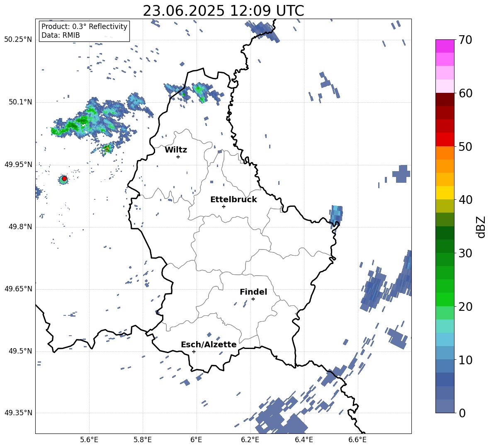This screenshot has width=491, height=448.
Task: Click the 5.6°E longitude label
Action: (x=89, y=440)
